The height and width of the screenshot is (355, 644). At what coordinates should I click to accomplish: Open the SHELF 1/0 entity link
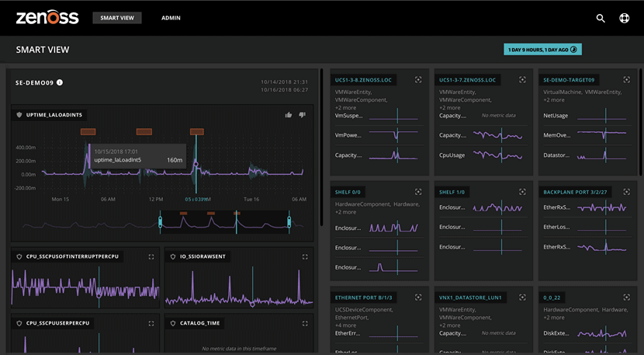(x=452, y=192)
